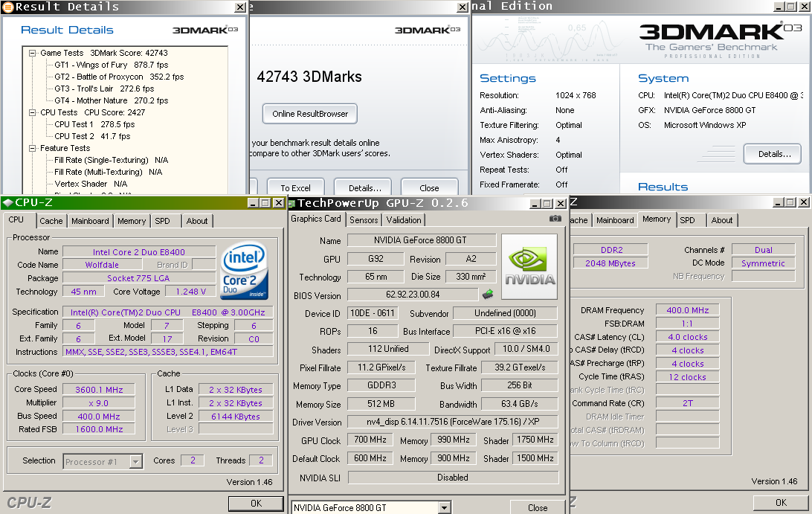Click the 2048 MBytes memory size value
The height and width of the screenshot is (514, 812).
(x=610, y=263)
